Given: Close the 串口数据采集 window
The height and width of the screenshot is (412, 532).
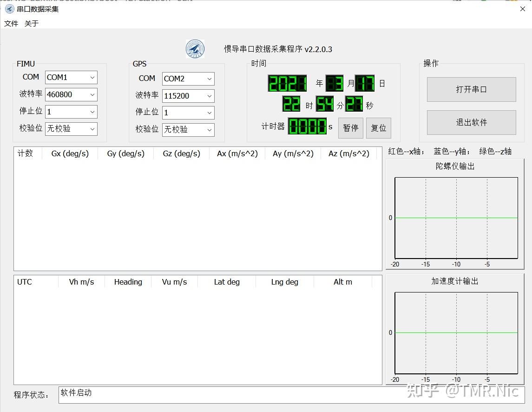Looking at the screenshot, I should point(523,9).
